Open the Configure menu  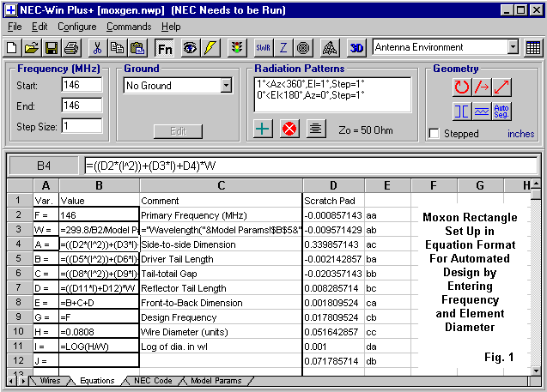77,27
